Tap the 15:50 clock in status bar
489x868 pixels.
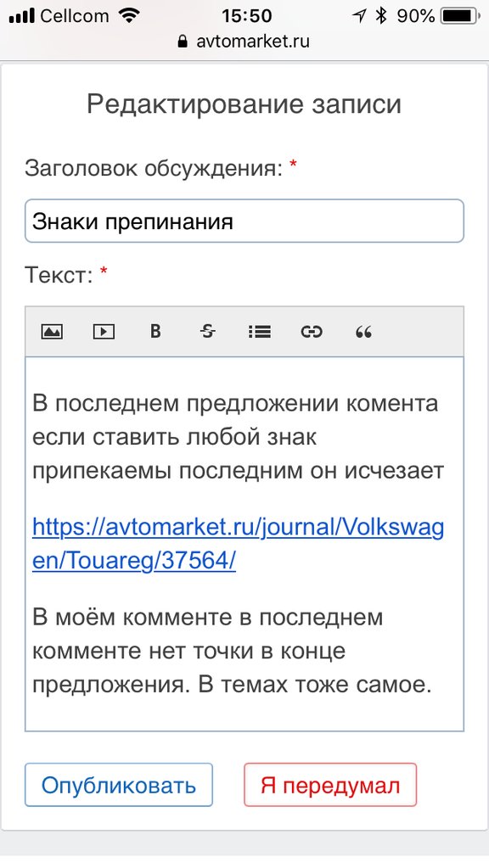(247, 16)
